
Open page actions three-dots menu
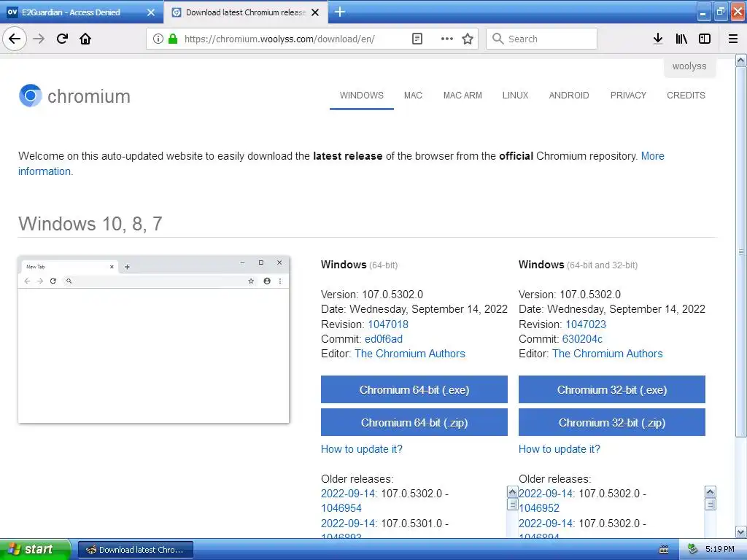tap(446, 39)
